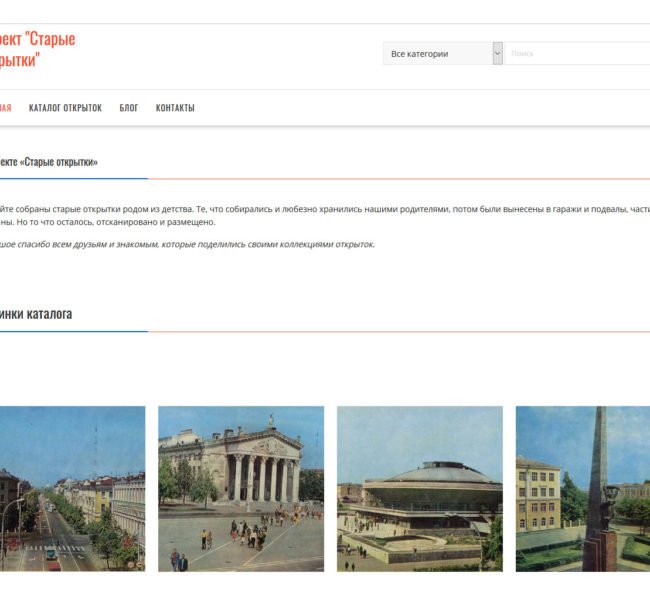Image resolution: width=650 pixels, height=600 pixels.
Task: Click the paragraph about "старые открытки родом из детства"
Action: (x=325, y=216)
